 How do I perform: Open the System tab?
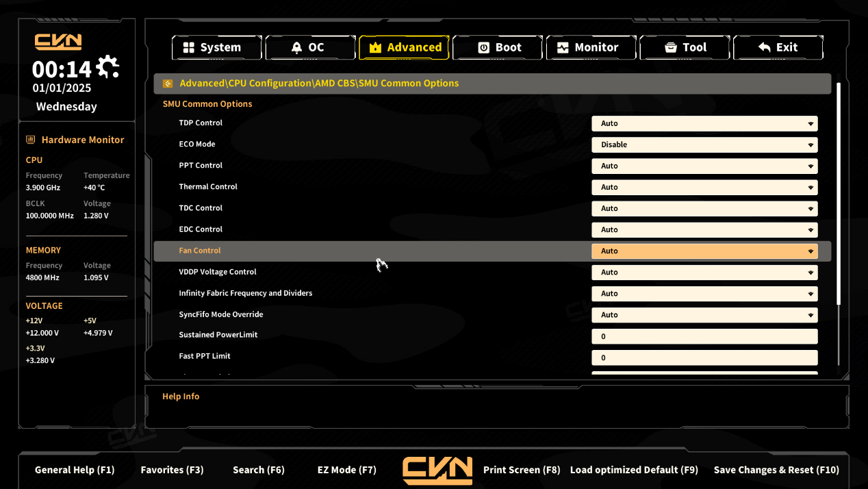tap(216, 47)
